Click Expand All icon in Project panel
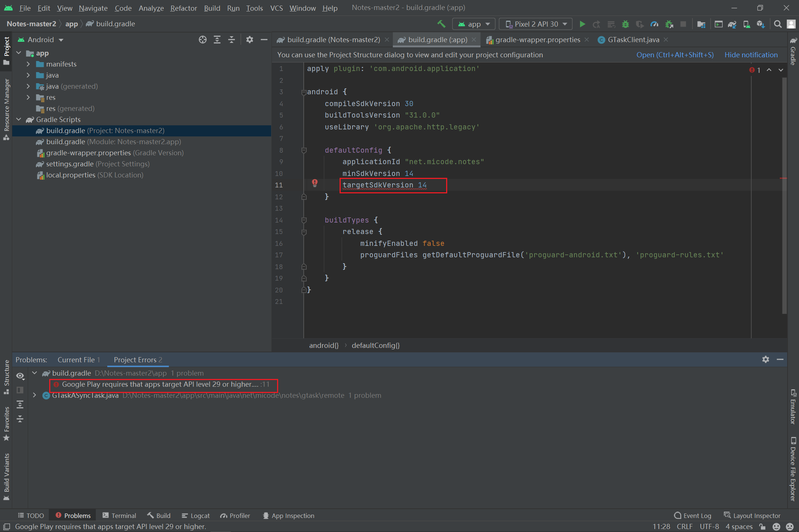 217,40
